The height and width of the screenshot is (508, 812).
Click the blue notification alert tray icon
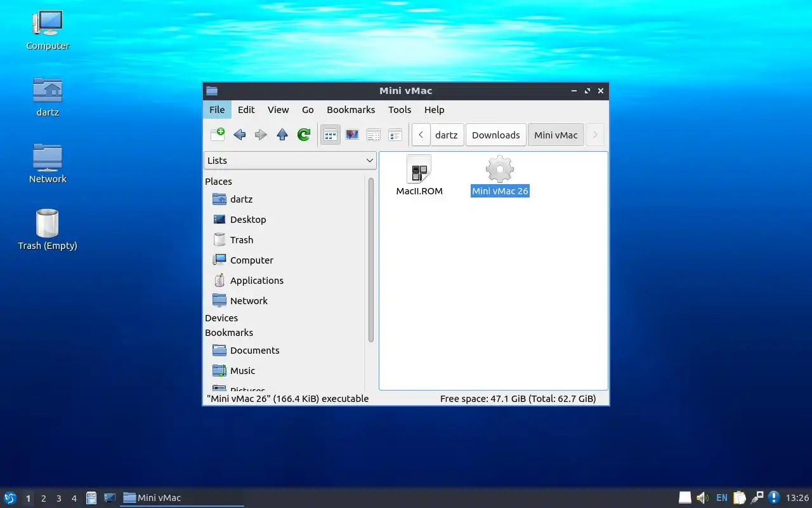773,497
